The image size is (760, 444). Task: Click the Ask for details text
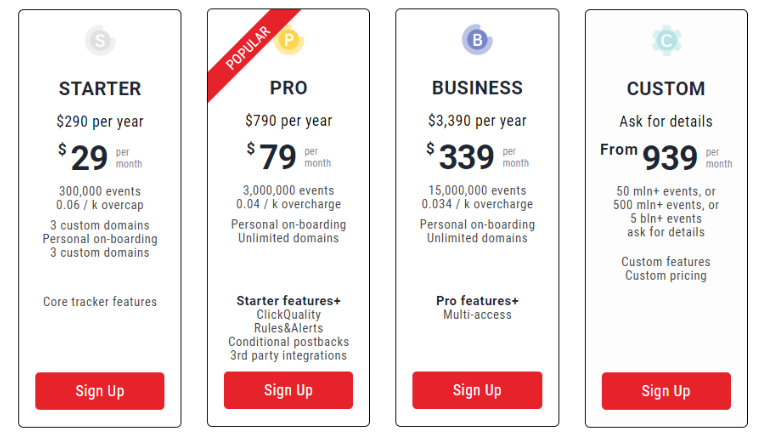pos(666,121)
